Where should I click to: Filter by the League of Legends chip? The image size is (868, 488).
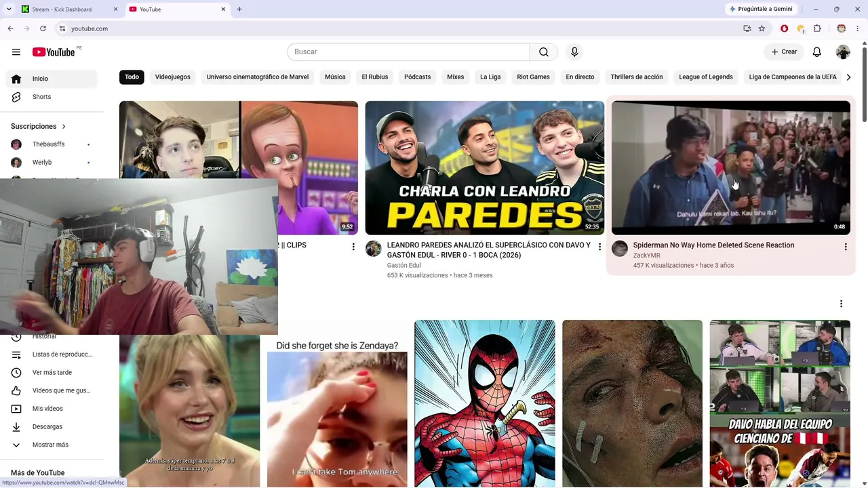tap(706, 77)
